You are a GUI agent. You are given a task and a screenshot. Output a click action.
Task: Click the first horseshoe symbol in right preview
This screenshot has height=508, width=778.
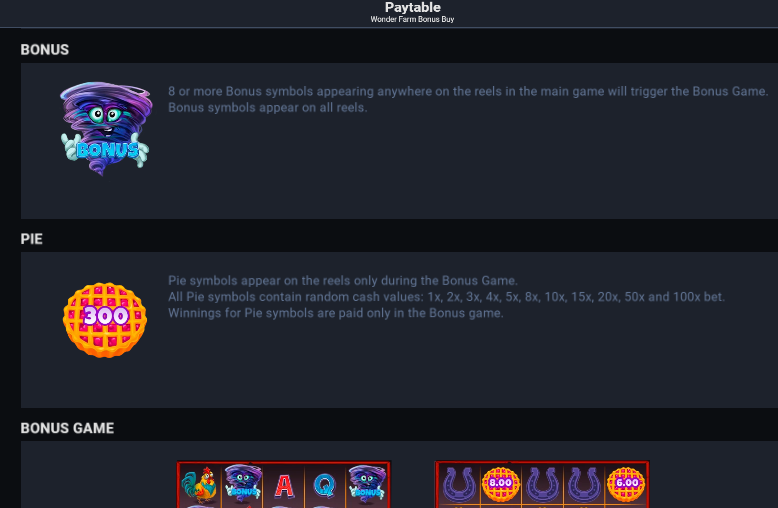point(459,485)
